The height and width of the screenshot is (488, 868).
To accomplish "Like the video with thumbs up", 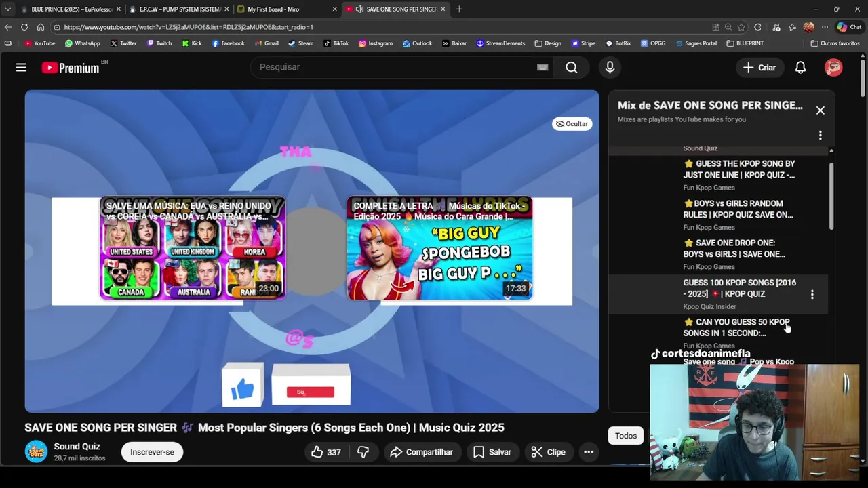I will coord(326,452).
